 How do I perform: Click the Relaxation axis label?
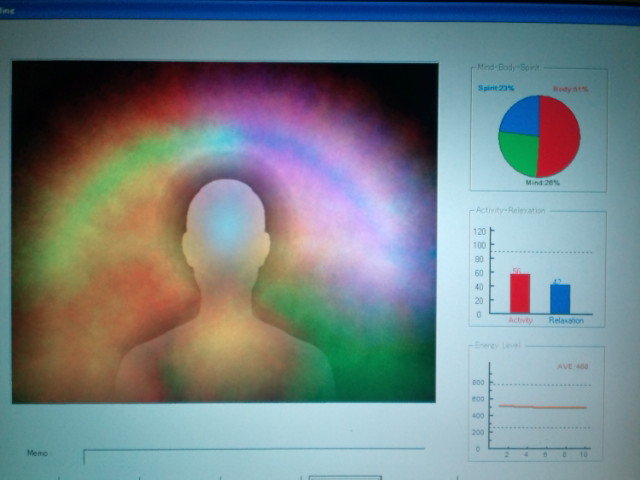coord(566,320)
